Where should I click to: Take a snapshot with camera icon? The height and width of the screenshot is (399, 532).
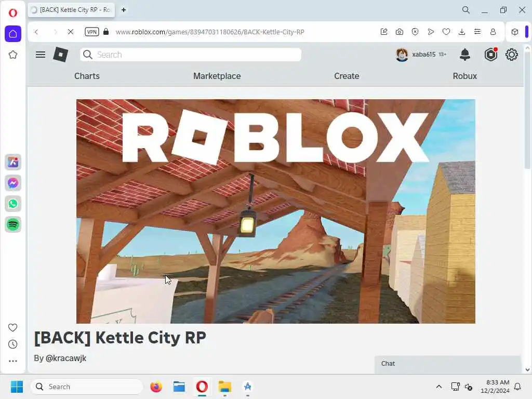[400, 32]
